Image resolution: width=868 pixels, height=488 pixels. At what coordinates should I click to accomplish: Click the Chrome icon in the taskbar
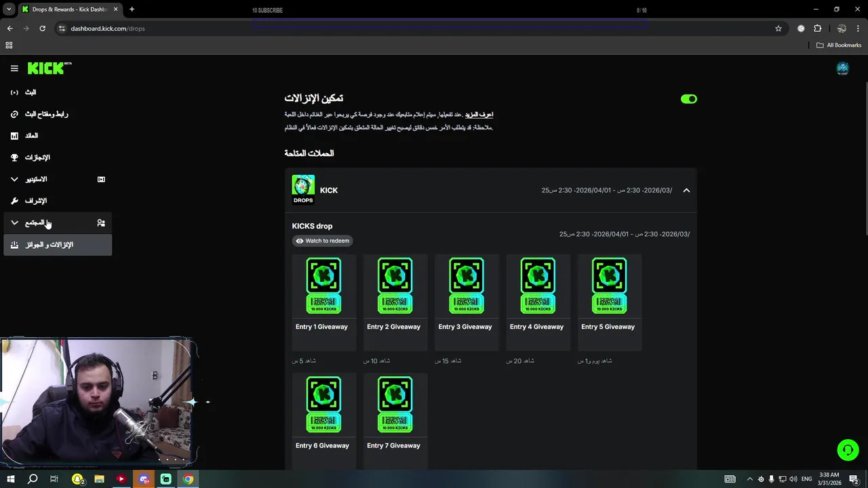click(188, 479)
